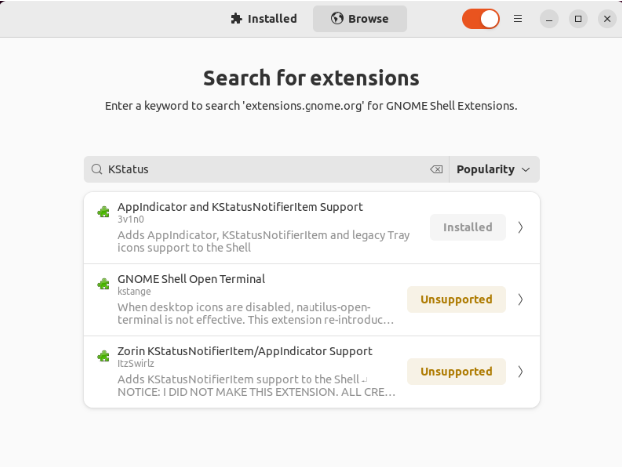Screen dimensions: 622x467
Task: Expand GNOME Shell Open Terminal chevron
Action: pos(520,300)
